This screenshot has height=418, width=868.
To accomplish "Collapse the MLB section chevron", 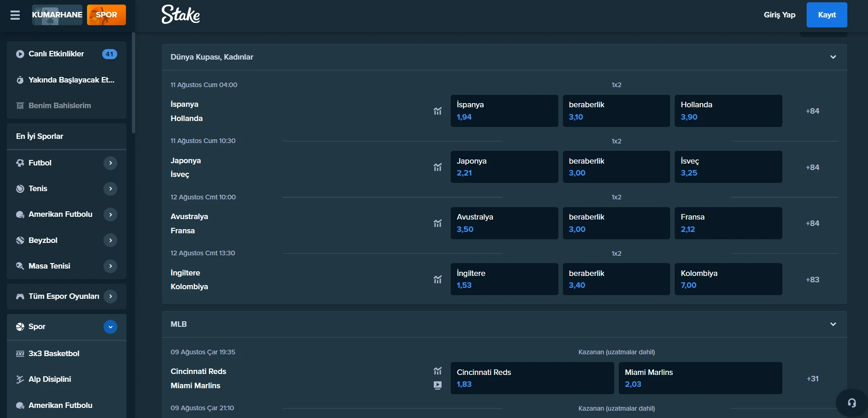I will pos(833,324).
